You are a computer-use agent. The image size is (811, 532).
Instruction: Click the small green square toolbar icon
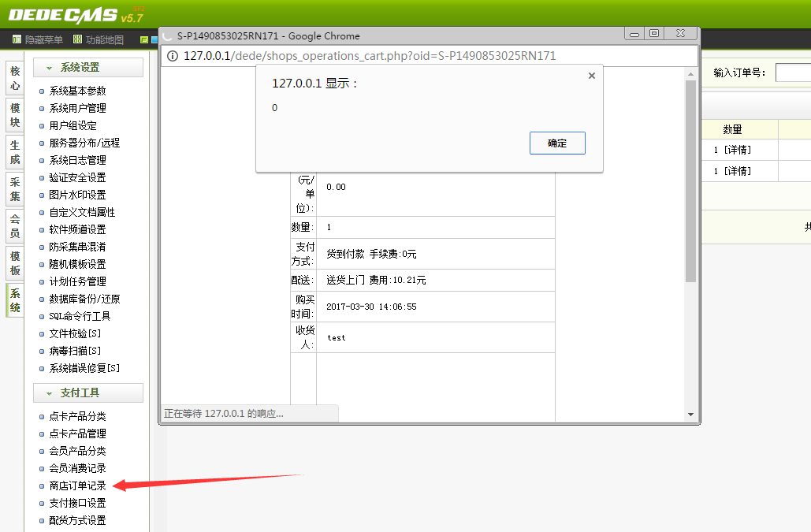tap(143, 40)
